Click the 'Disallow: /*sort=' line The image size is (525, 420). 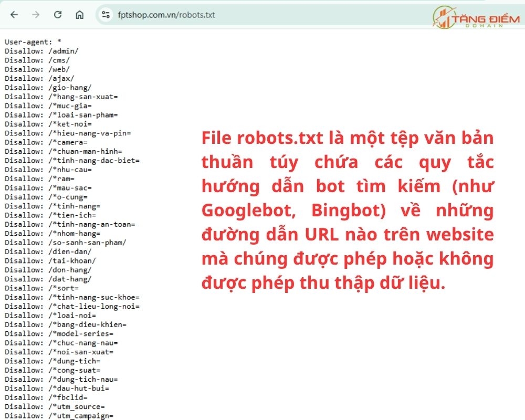41,288
